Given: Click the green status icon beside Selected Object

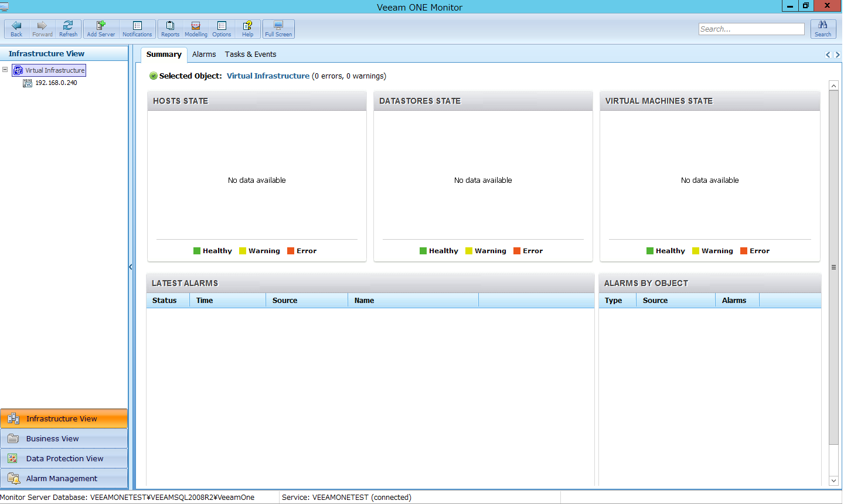Looking at the screenshot, I should tap(154, 76).
